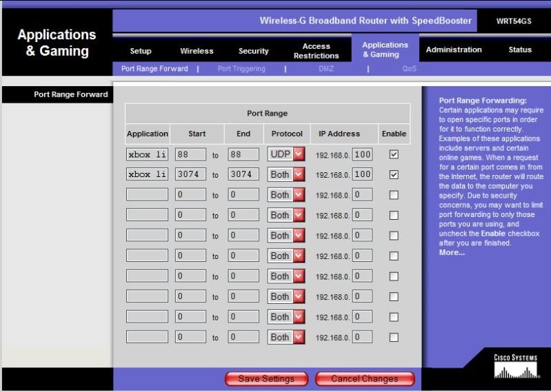Select the Administration tab
The height and width of the screenshot is (392, 551).
454,50
